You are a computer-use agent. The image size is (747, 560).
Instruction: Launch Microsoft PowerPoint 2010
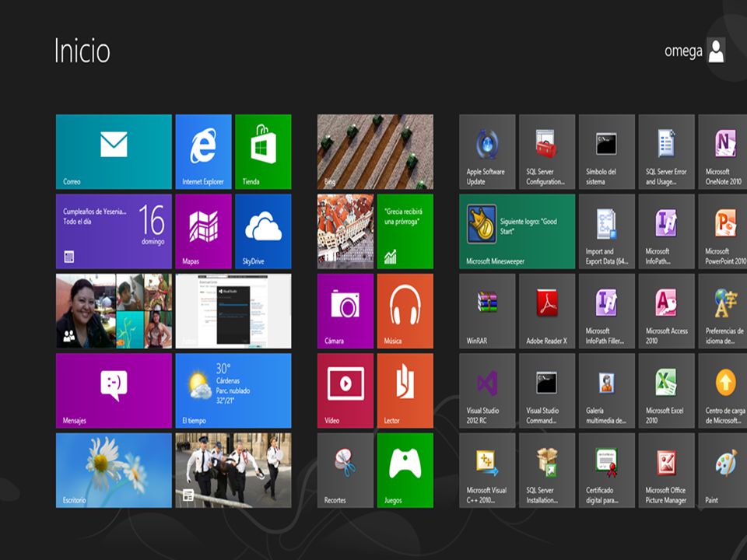click(723, 231)
